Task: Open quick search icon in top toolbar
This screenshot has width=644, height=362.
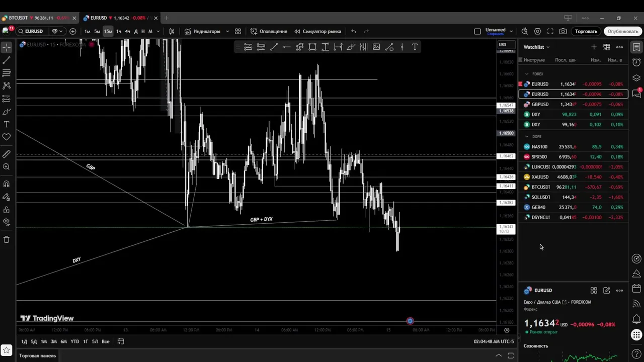Action: 524,31
